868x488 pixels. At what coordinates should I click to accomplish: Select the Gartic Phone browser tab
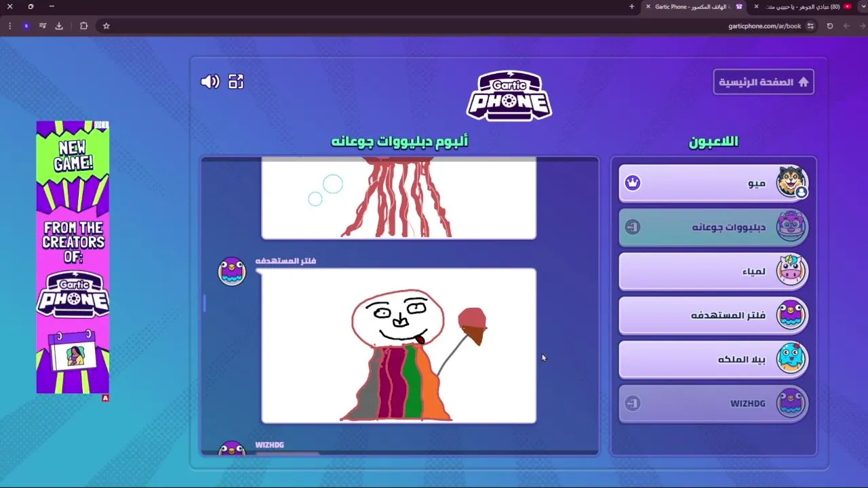coord(694,7)
